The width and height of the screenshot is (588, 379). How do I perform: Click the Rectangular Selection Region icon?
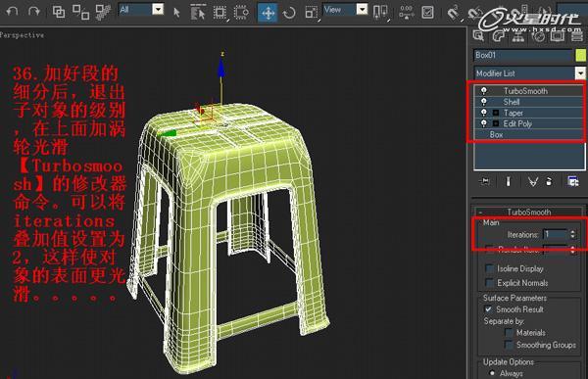click(x=220, y=13)
